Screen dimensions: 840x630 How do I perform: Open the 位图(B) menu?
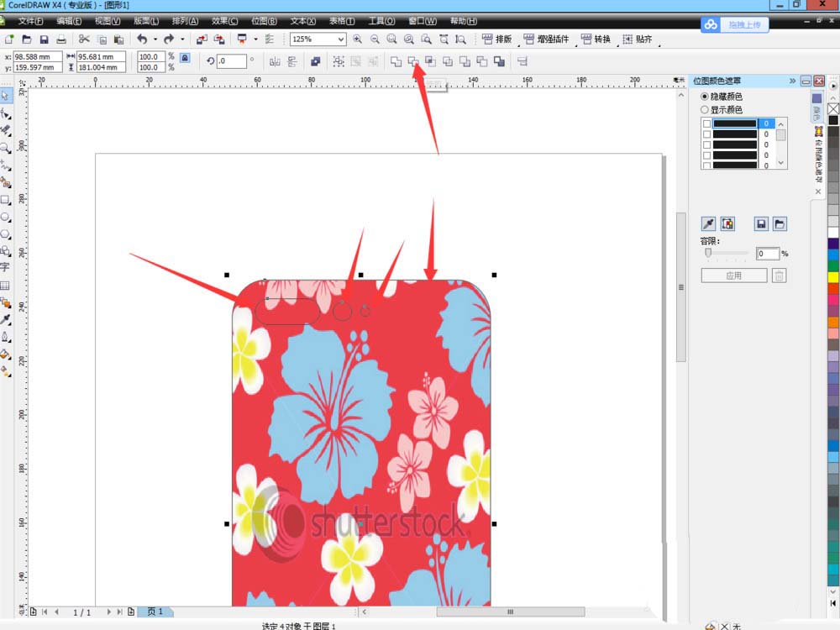[264, 21]
